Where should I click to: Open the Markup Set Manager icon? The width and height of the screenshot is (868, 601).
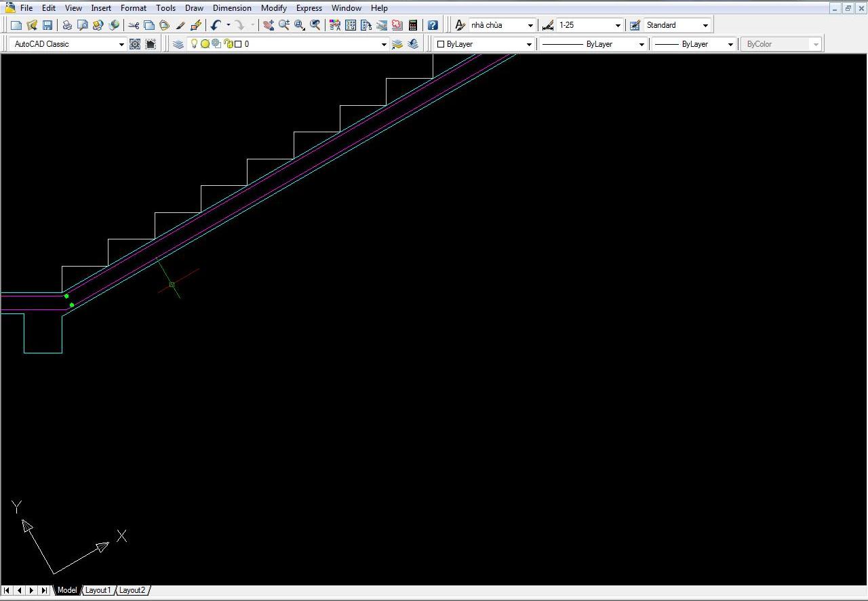click(397, 25)
